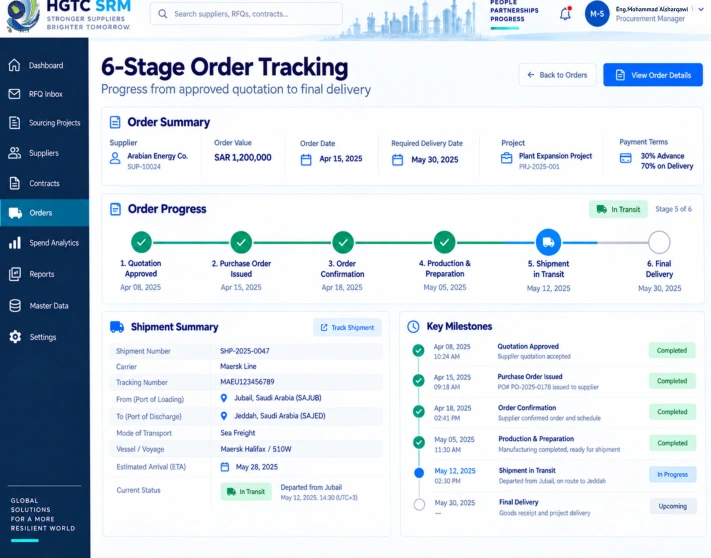Click the calendar icon beside ETA May 28, 2025
The image size is (711, 558).
coord(225,467)
